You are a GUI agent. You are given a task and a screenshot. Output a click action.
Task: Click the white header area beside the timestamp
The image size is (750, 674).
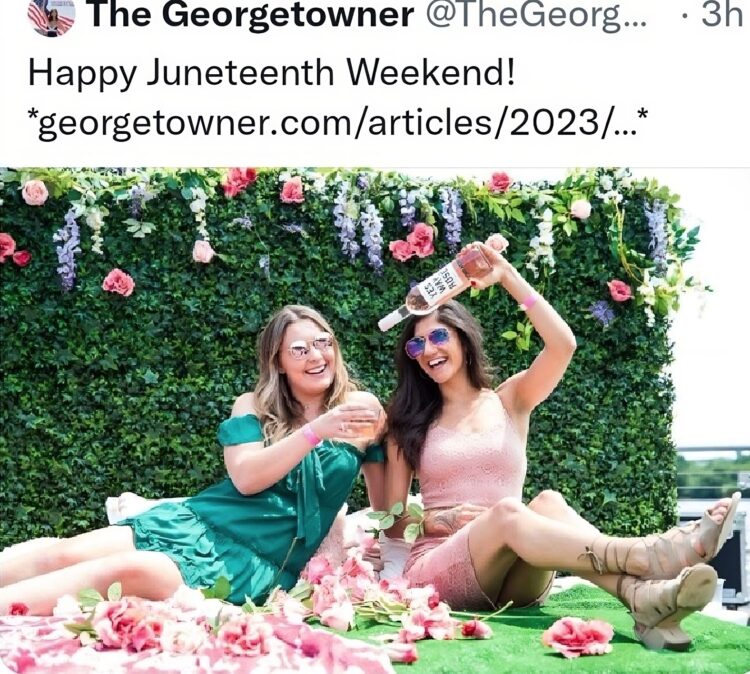click(673, 17)
